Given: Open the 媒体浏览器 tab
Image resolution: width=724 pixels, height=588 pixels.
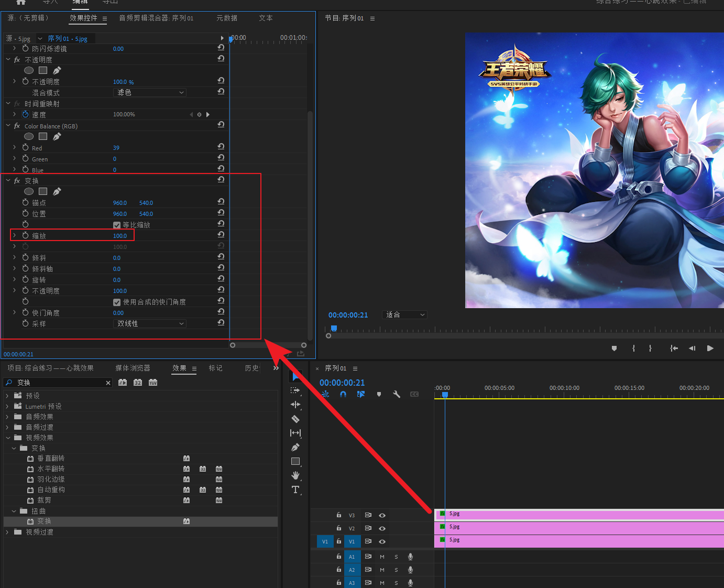Looking at the screenshot, I should pos(133,368).
